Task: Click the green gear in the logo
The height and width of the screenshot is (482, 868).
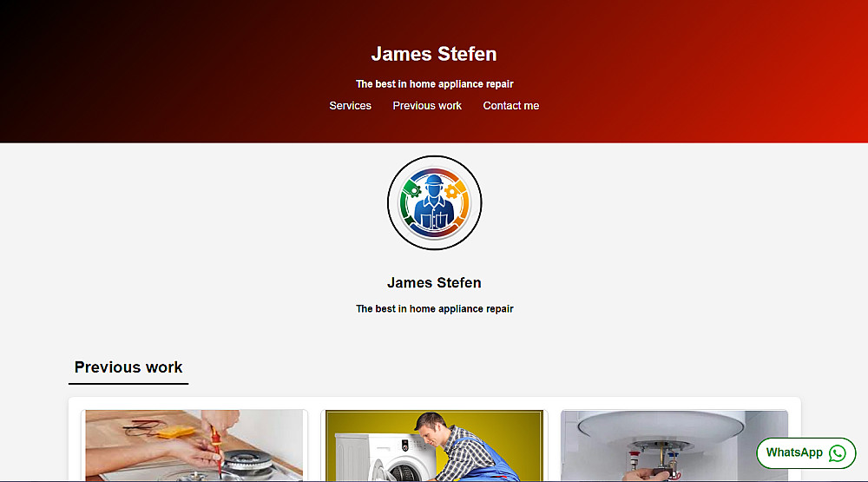Action: point(411,190)
